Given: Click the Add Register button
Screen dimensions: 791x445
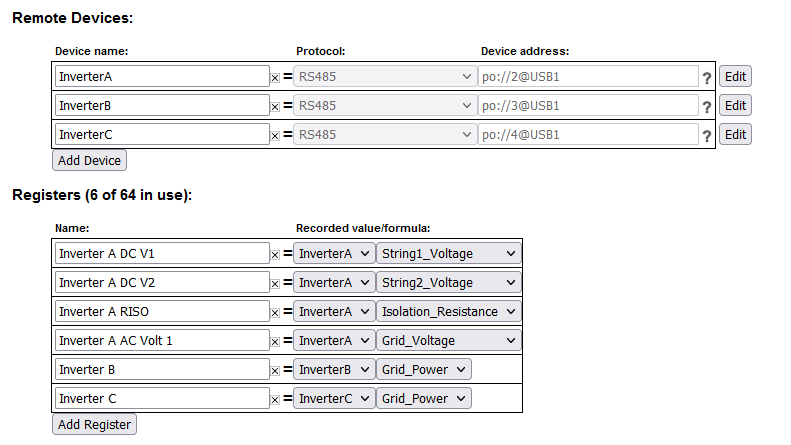Looking at the screenshot, I should (x=94, y=424).
